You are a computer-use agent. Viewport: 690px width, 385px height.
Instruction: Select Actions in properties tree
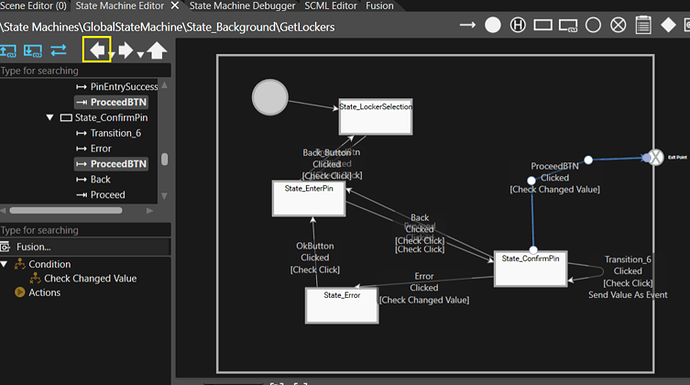44,293
